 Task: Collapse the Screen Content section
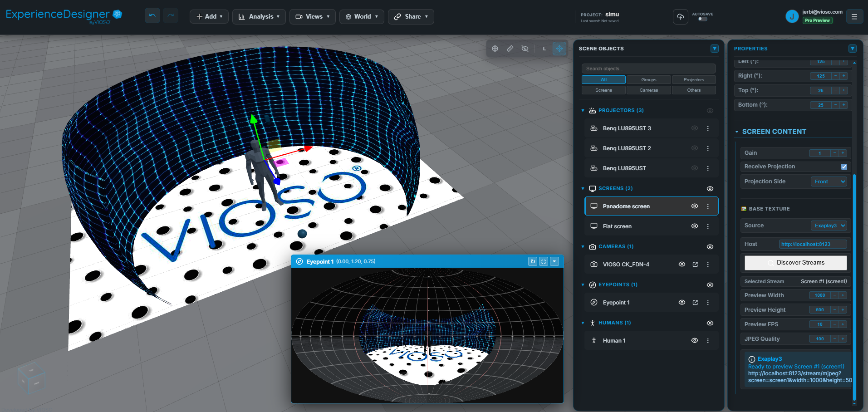pyautogui.click(x=737, y=132)
